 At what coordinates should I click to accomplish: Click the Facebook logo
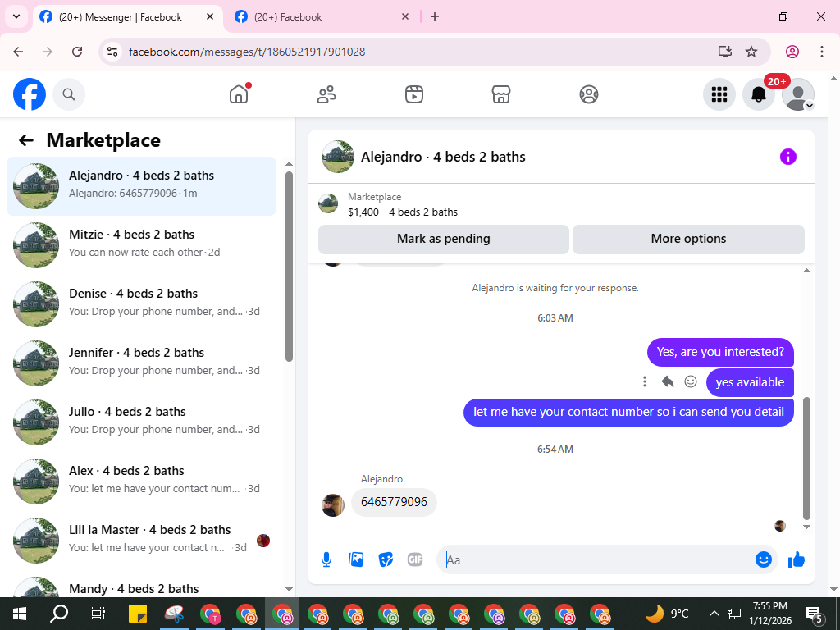pyautogui.click(x=30, y=94)
